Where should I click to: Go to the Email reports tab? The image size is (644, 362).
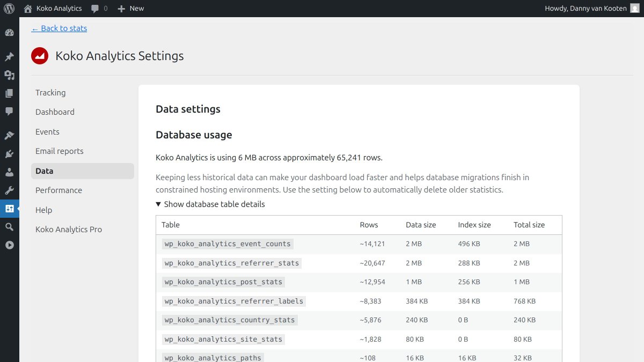(x=83, y=151)
